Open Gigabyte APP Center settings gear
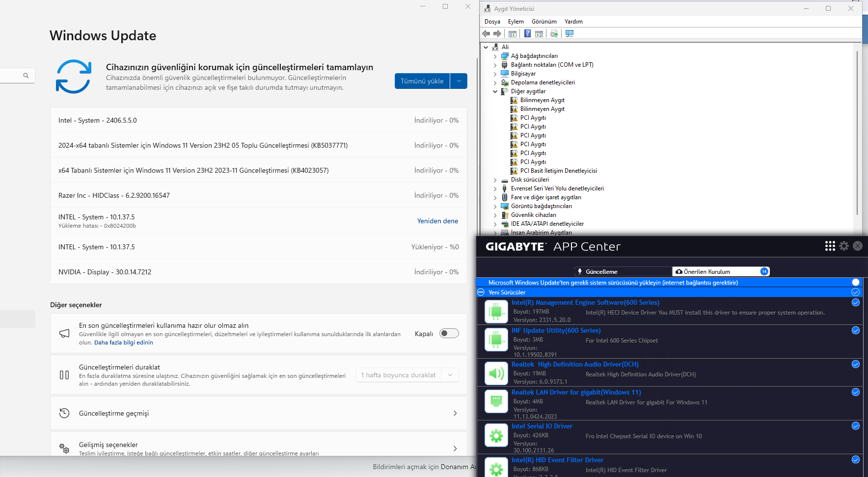The height and width of the screenshot is (477, 868). click(x=844, y=246)
